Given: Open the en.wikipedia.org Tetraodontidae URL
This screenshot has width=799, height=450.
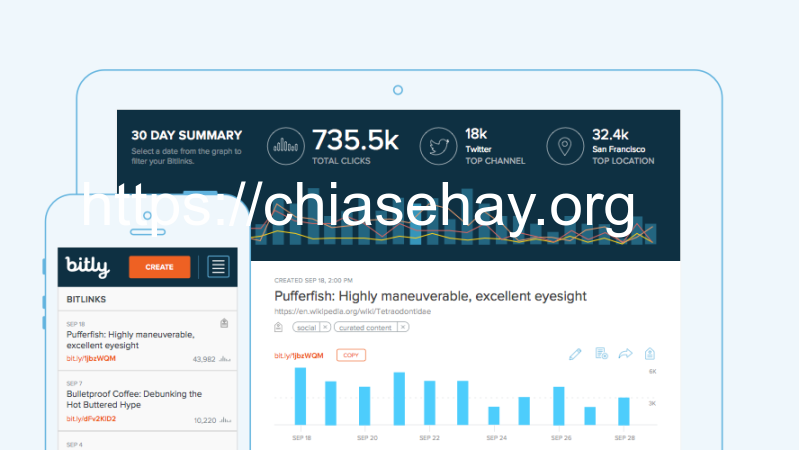Looking at the screenshot, I should [352, 311].
